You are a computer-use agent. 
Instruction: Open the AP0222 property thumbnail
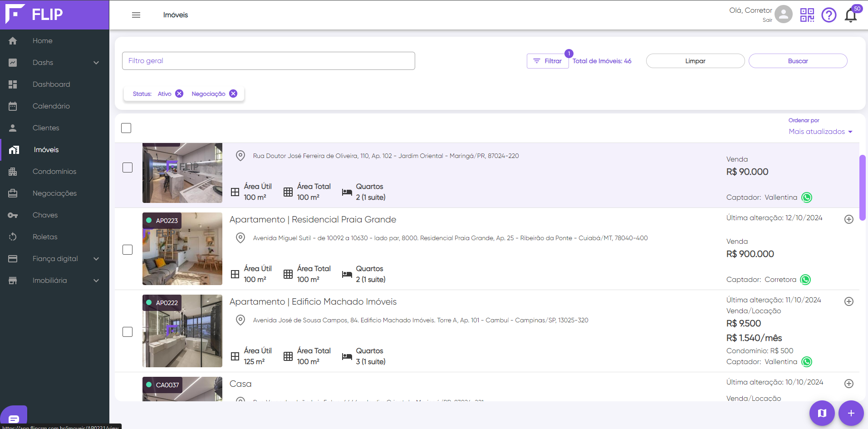(x=182, y=331)
